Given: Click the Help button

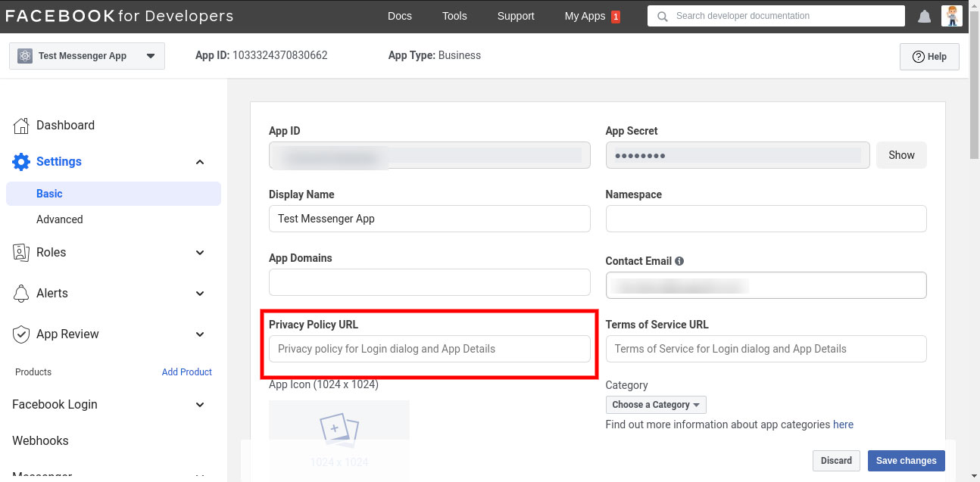Looking at the screenshot, I should (x=929, y=57).
